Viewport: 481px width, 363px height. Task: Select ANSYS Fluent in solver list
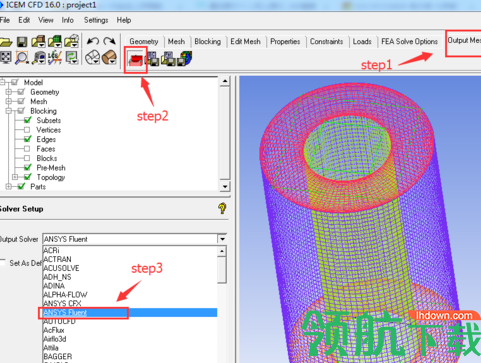[x=130, y=312]
